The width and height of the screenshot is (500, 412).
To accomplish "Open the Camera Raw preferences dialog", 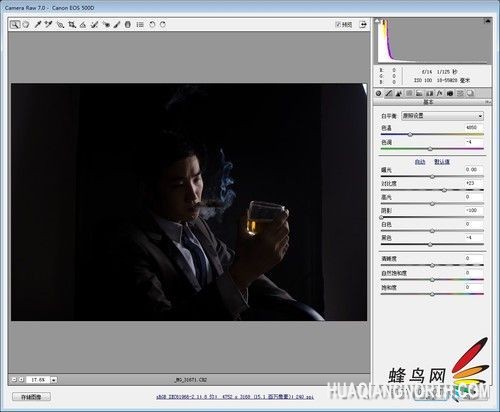I will [x=140, y=24].
